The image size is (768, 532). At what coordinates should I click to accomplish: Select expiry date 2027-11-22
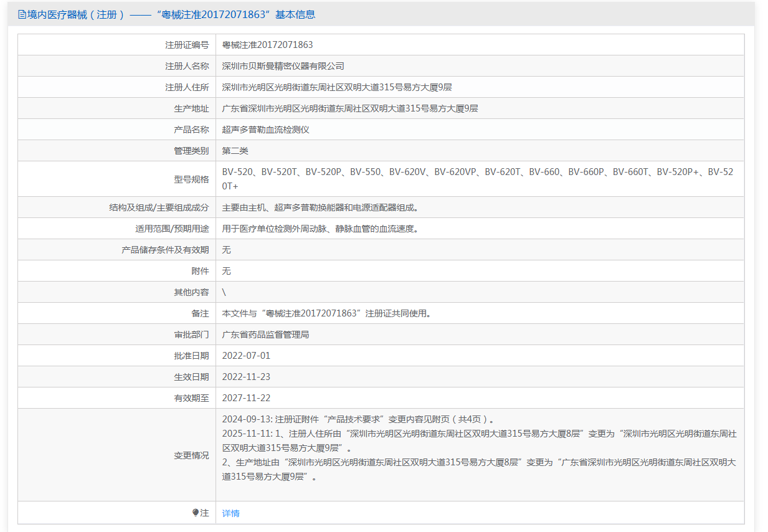pos(247,398)
